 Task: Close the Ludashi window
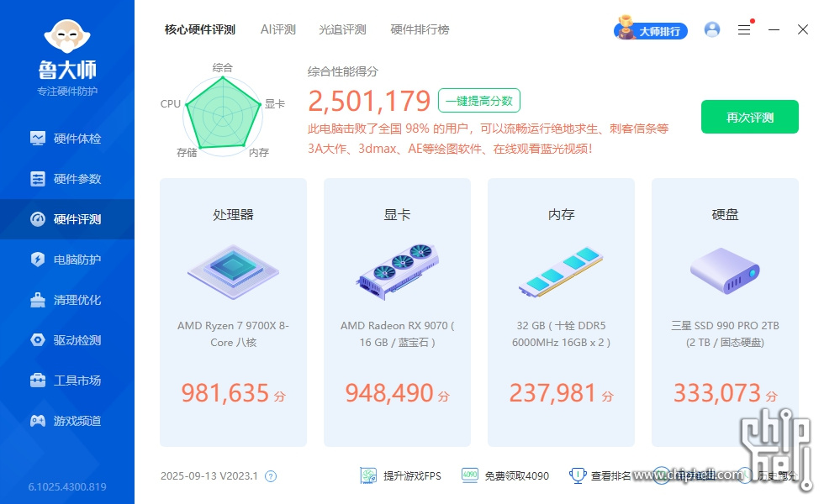(802, 30)
